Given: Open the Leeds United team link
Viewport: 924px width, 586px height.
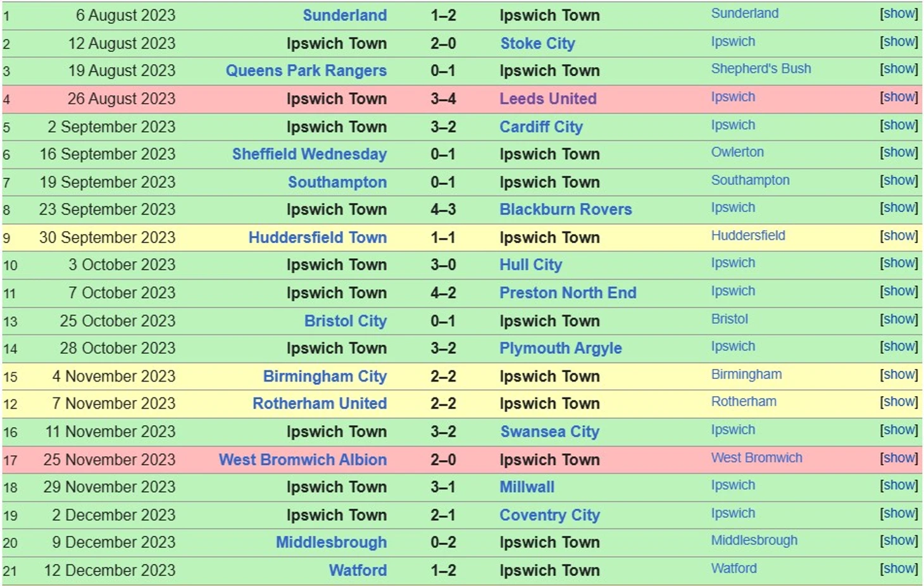Looking at the screenshot, I should tap(547, 98).
